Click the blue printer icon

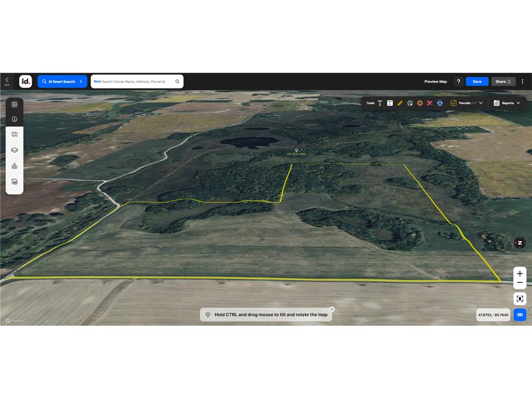click(x=440, y=103)
